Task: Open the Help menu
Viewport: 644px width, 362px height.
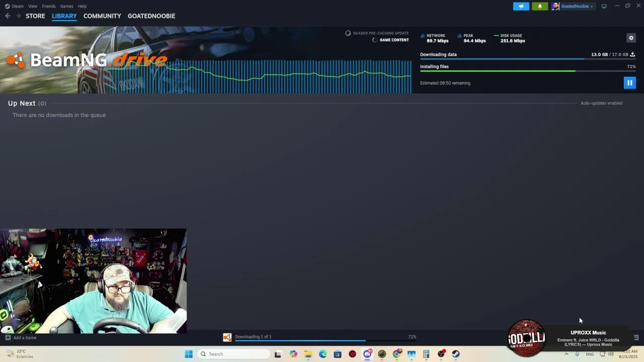Action: (83, 6)
